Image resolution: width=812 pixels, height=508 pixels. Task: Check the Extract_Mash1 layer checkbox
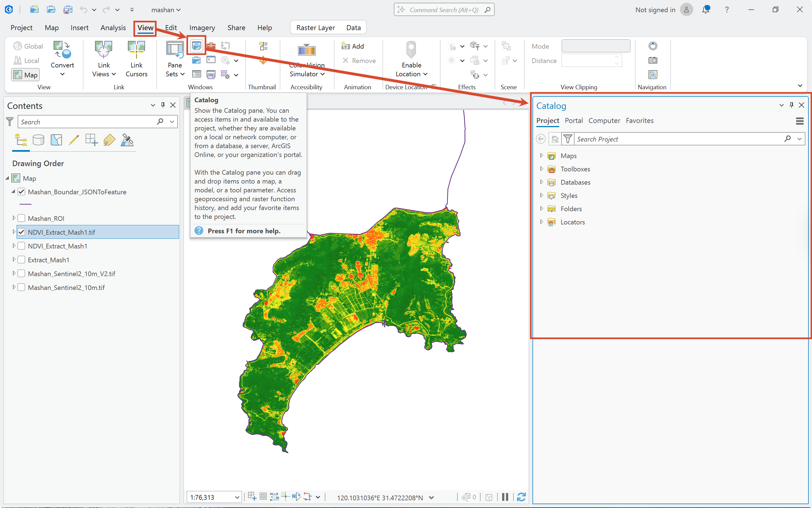(21, 260)
